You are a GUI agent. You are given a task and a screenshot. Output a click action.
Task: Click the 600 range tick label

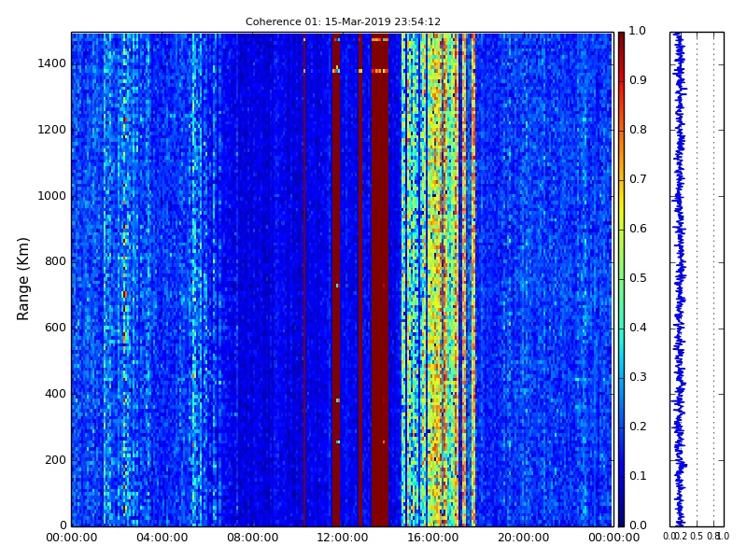pyautogui.click(x=55, y=329)
